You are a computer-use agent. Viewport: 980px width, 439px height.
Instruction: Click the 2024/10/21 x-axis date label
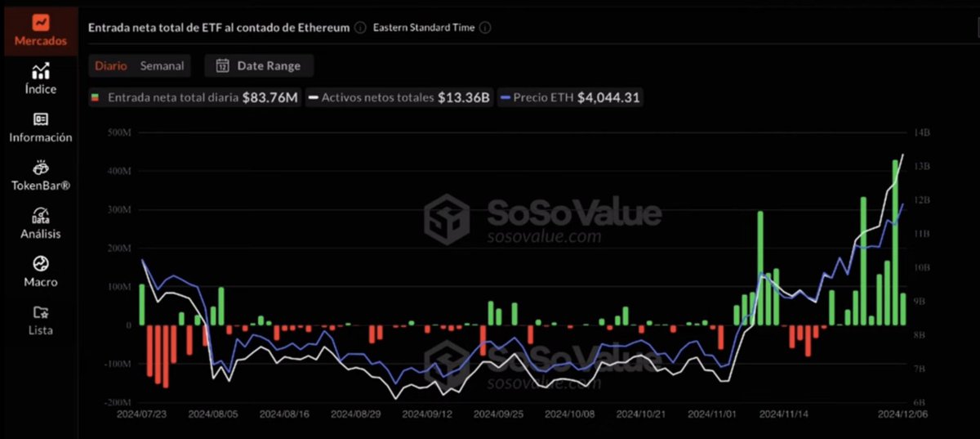pyautogui.click(x=639, y=414)
